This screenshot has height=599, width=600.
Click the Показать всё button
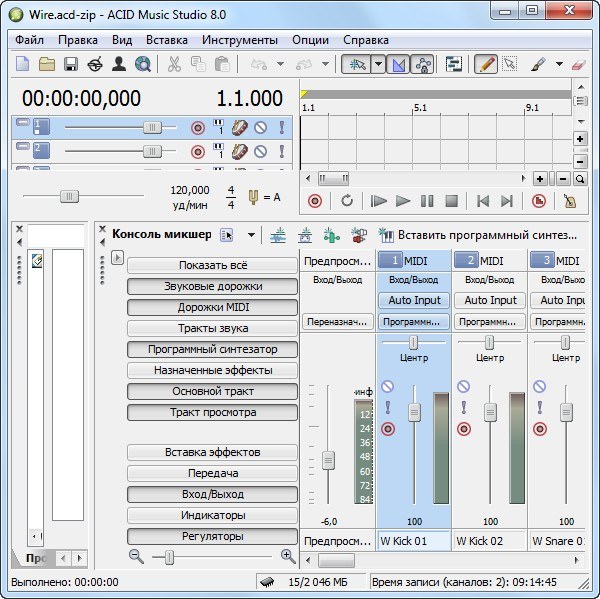212,265
